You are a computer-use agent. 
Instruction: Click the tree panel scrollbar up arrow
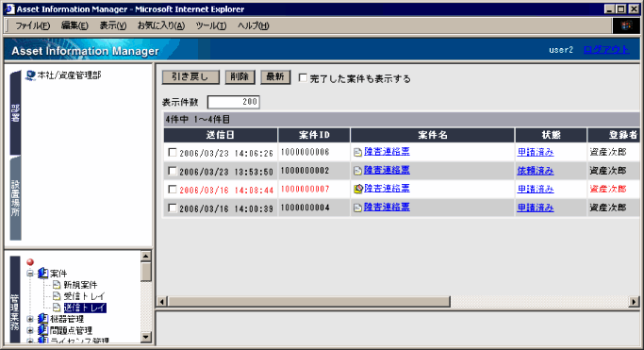pos(146,256)
